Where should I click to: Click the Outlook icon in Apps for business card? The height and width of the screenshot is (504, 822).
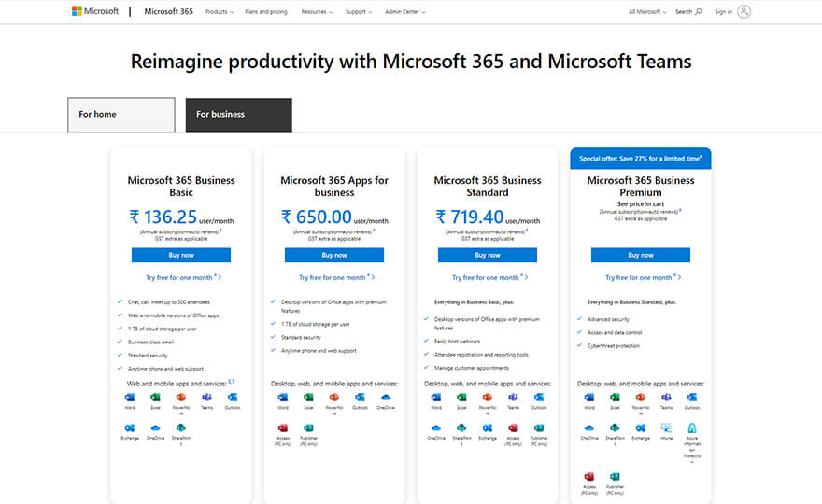(360, 398)
